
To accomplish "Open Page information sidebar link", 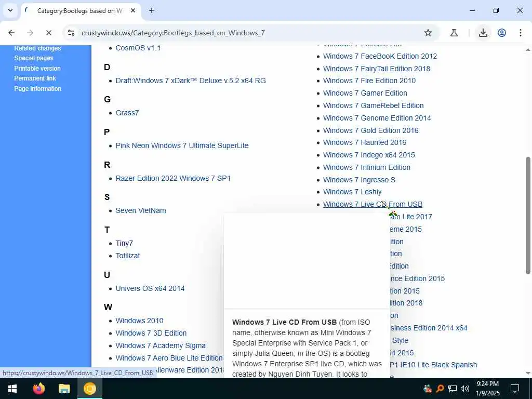I will 37,88.
